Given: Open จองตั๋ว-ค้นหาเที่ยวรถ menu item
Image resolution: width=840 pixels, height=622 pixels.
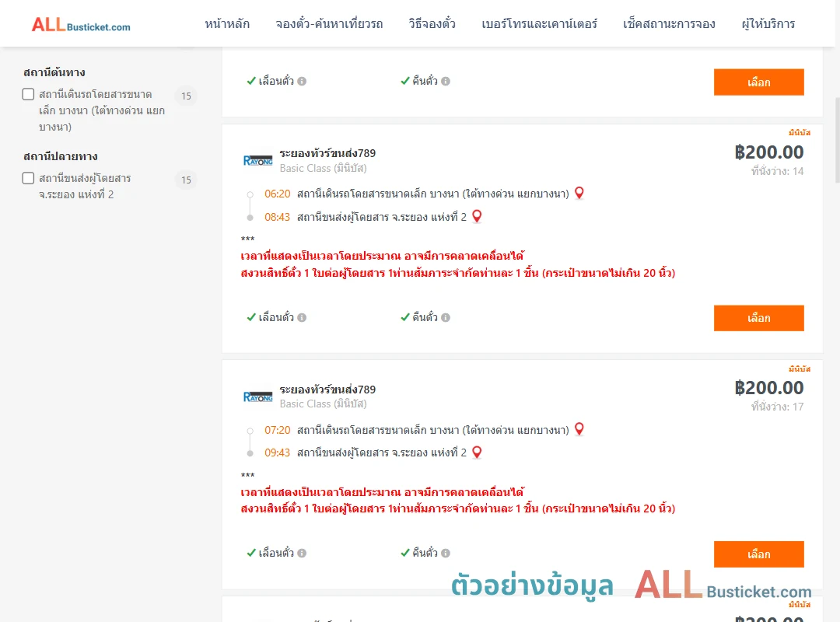Looking at the screenshot, I should [x=329, y=24].
